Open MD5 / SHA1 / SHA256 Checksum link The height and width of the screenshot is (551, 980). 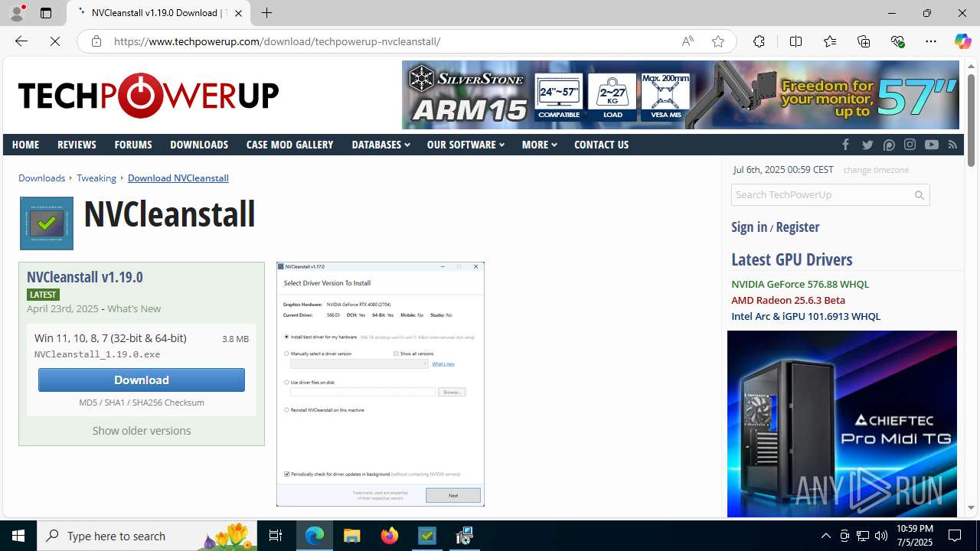click(142, 403)
